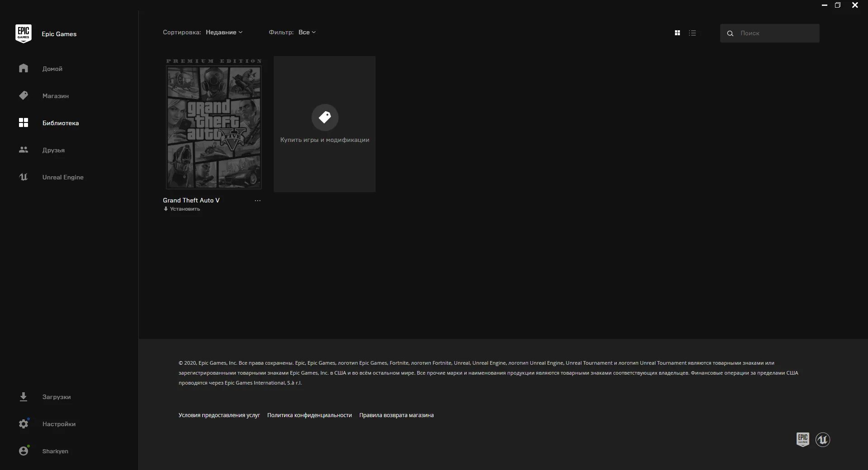Click Купить игры и модификации text
868x470 pixels.
click(325, 140)
